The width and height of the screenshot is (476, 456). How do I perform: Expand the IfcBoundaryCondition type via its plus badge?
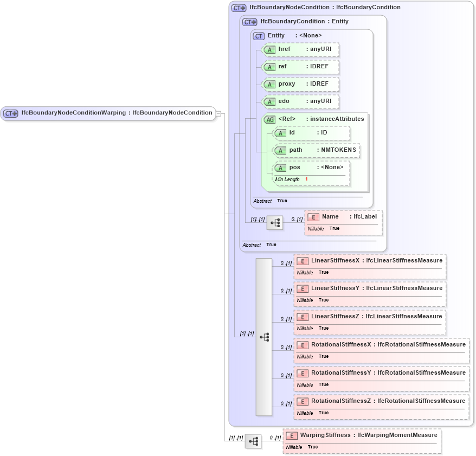click(253, 22)
